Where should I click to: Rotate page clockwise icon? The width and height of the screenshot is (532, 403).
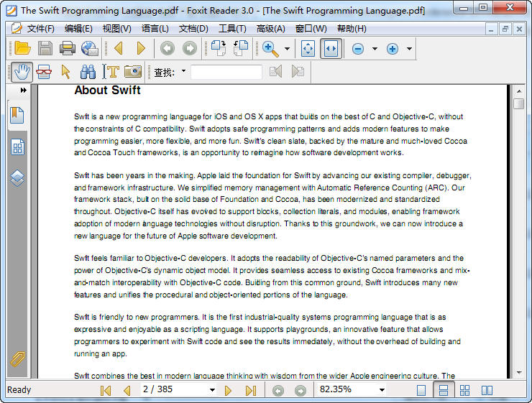[x=219, y=48]
